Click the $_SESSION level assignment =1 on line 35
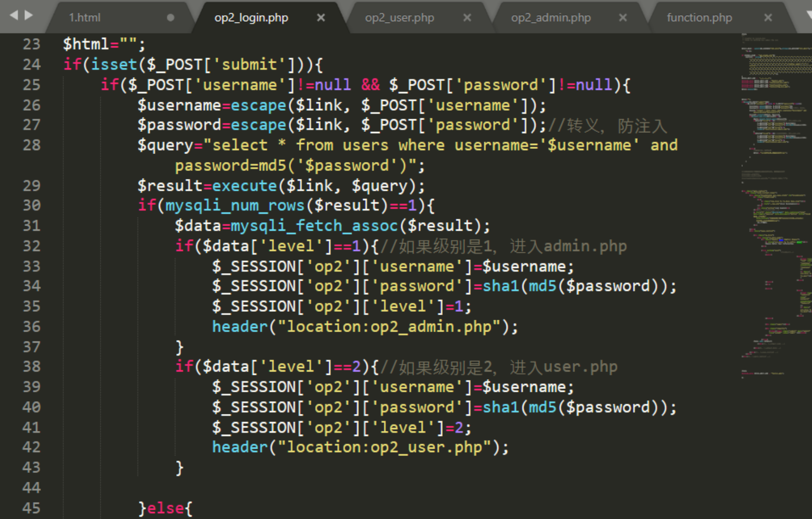Screen dimensions: 812x519 pyautogui.click(x=341, y=306)
